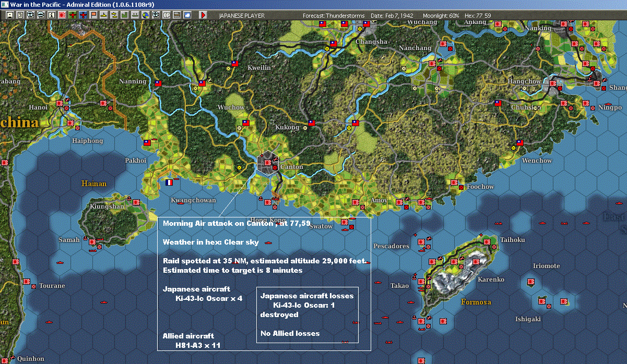Click the Hangchow city label

[525, 82]
